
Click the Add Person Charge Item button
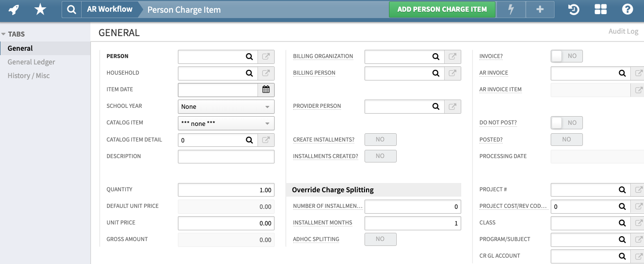tap(442, 9)
